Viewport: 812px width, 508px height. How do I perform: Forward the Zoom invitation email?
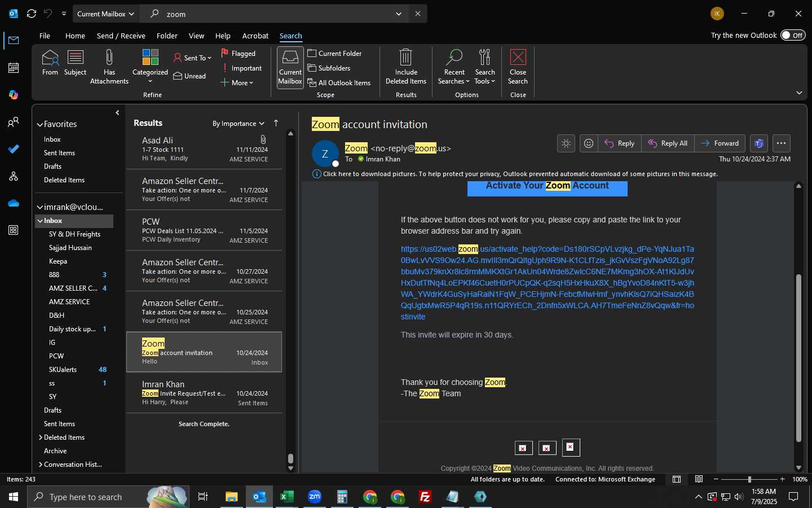click(x=720, y=143)
